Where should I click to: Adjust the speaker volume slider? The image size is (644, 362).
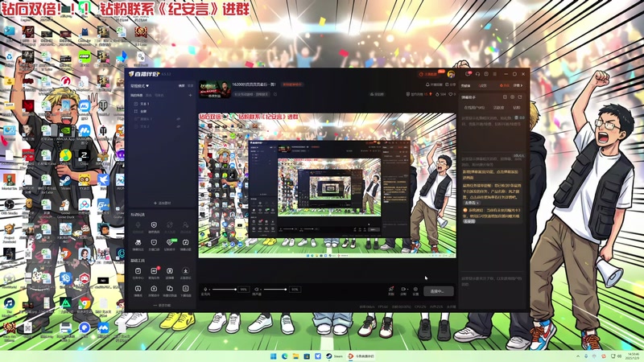[x=275, y=290]
